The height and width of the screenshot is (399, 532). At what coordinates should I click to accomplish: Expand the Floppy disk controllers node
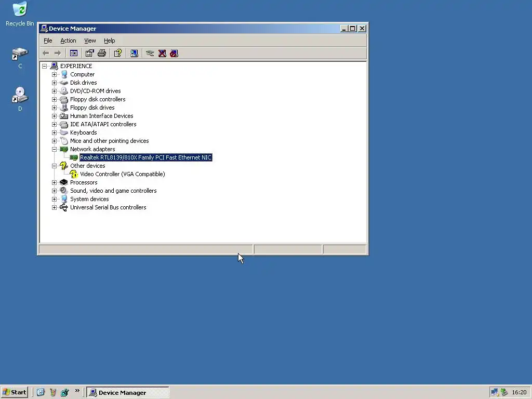pyautogui.click(x=54, y=99)
